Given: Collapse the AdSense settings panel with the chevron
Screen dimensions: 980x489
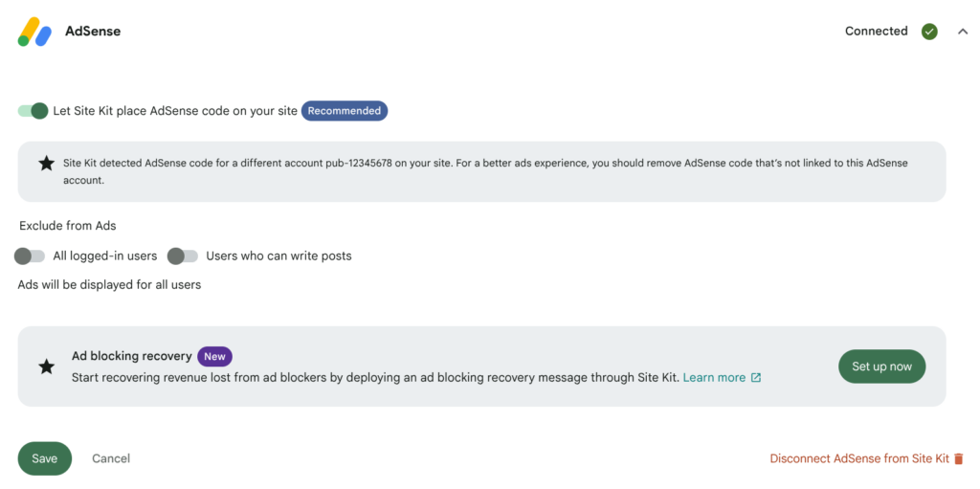Looking at the screenshot, I should (x=963, y=32).
